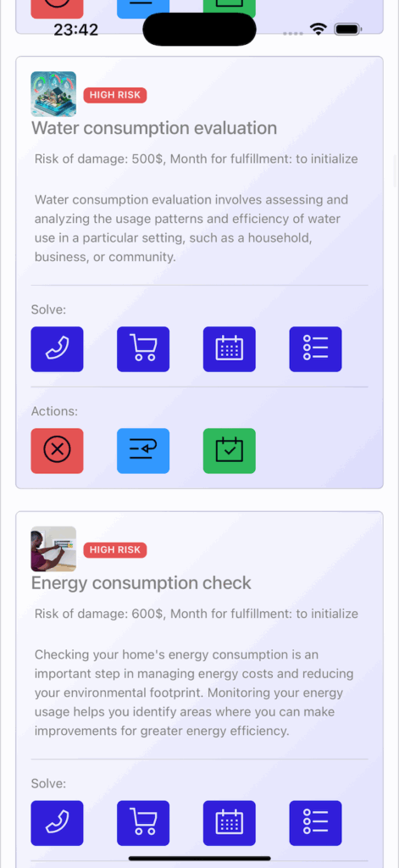Open checklist icon for Energy consumption check
Viewport: 399px width, 868px height.
point(315,823)
